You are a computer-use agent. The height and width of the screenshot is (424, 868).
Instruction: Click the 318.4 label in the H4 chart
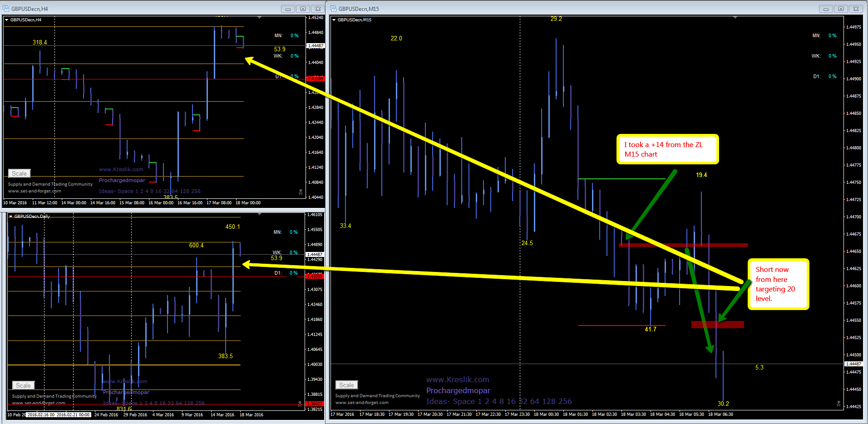40,42
